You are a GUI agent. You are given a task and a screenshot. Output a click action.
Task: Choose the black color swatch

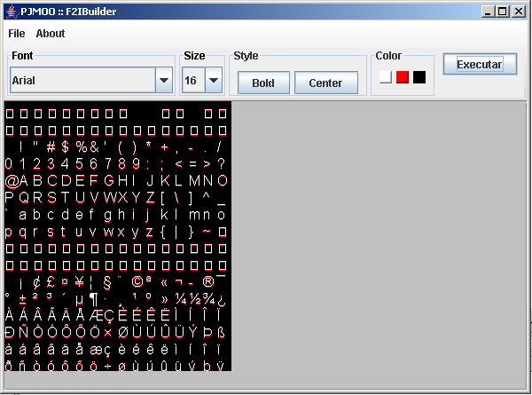[x=419, y=77]
